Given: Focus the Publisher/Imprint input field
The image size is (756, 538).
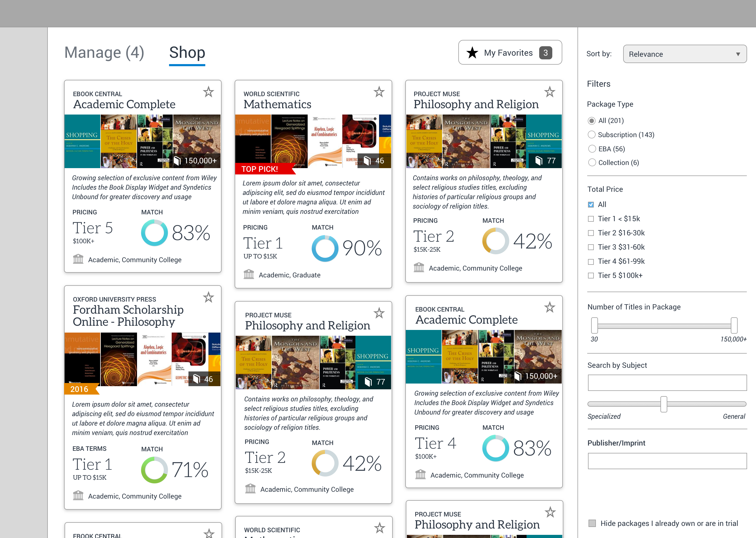Looking at the screenshot, I should [x=667, y=461].
